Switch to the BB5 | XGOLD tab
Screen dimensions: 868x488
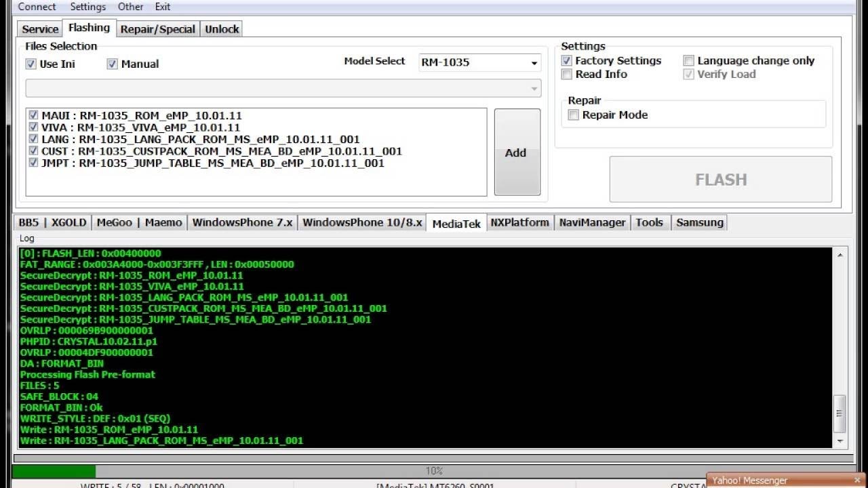click(x=52, y=222)
